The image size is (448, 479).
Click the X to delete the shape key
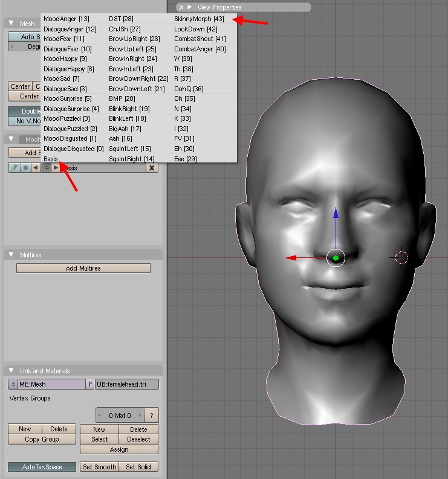[152, 168]
